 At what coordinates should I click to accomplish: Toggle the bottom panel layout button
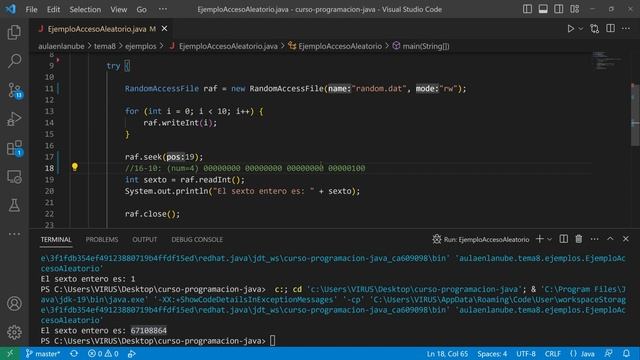coord(543,9)
